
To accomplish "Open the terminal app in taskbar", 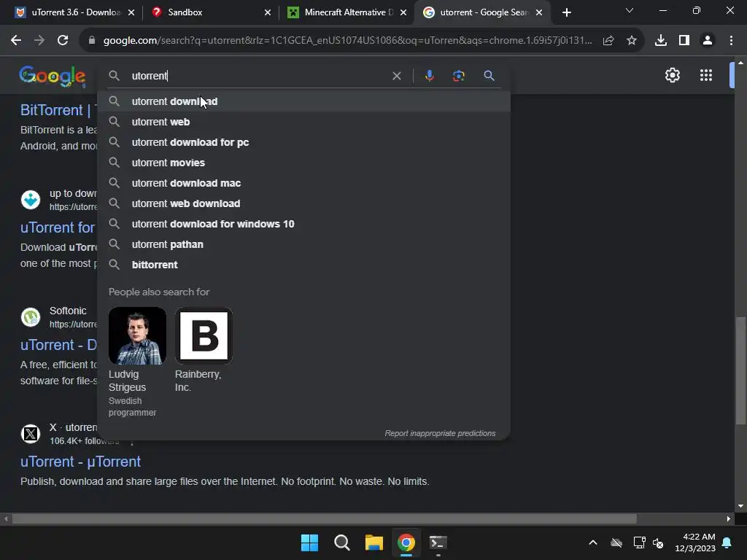I will coord(438,542).
